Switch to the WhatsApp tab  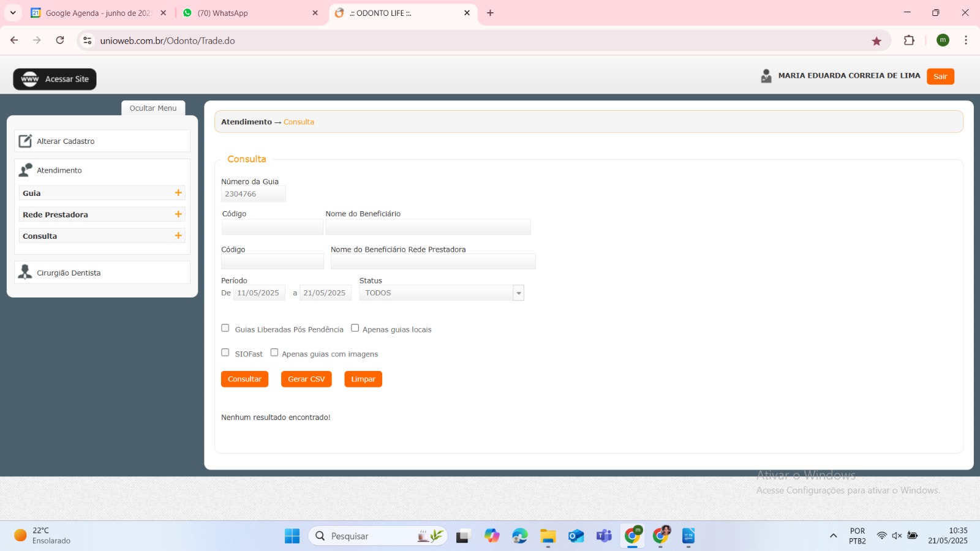(x=250, y=13)
